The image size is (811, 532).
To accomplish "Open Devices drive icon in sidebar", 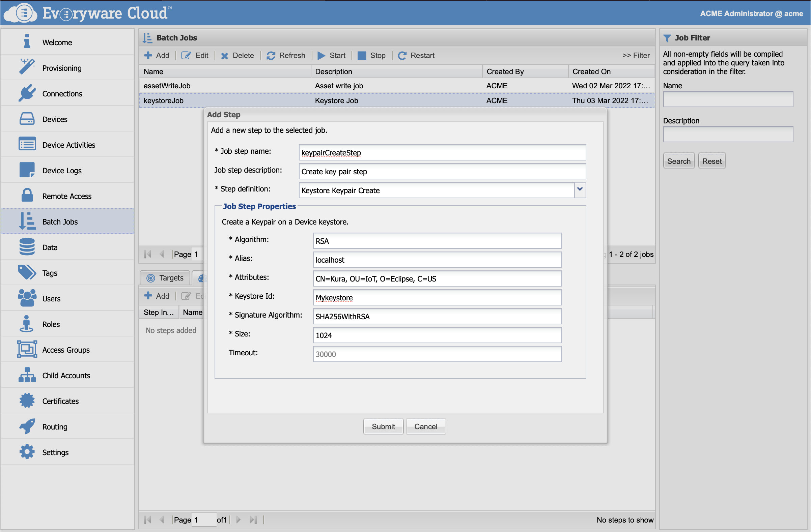I will 27,119.
